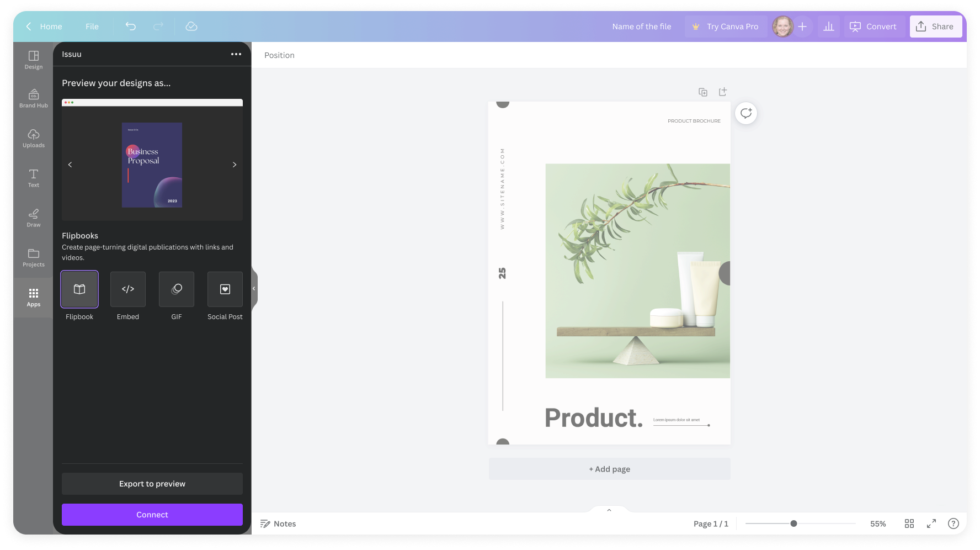
Task: Open the Design panel in sidebar
Action: (34, 60)
